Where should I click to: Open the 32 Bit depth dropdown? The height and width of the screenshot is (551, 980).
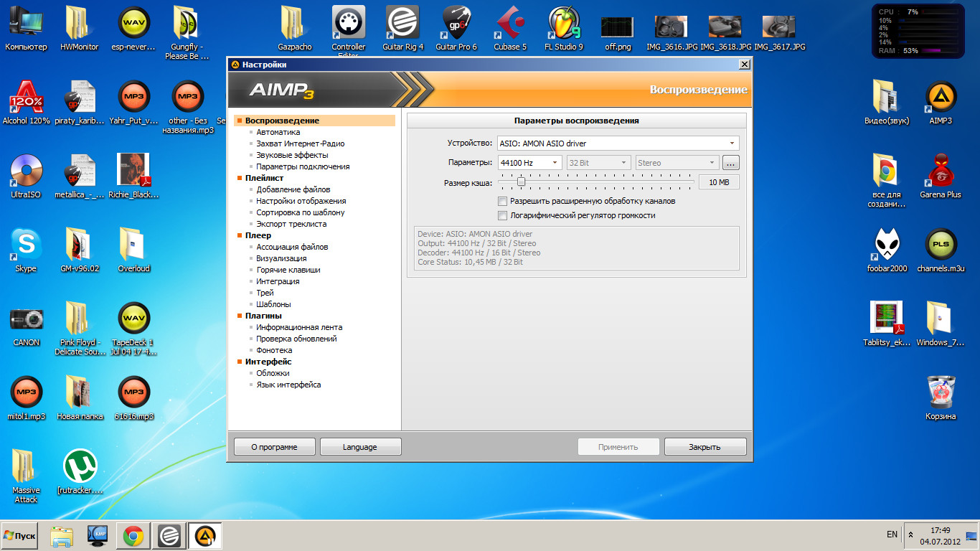tap(598, 163)
